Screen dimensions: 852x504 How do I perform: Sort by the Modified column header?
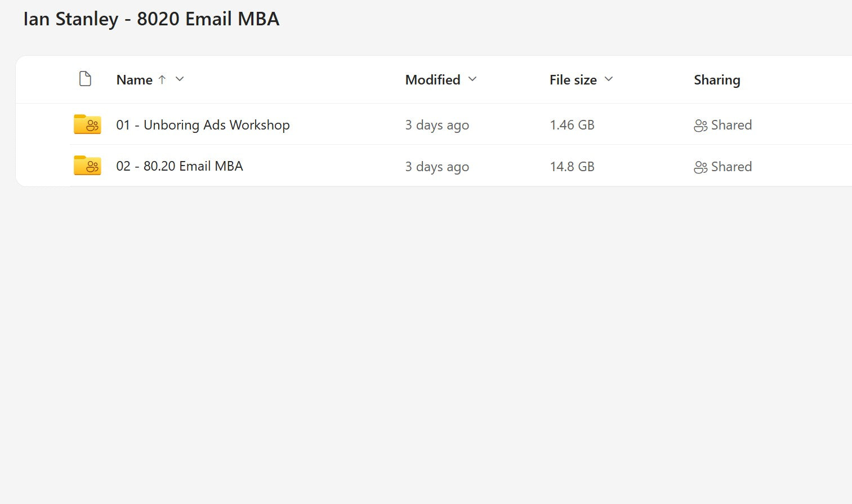(433, 79)
